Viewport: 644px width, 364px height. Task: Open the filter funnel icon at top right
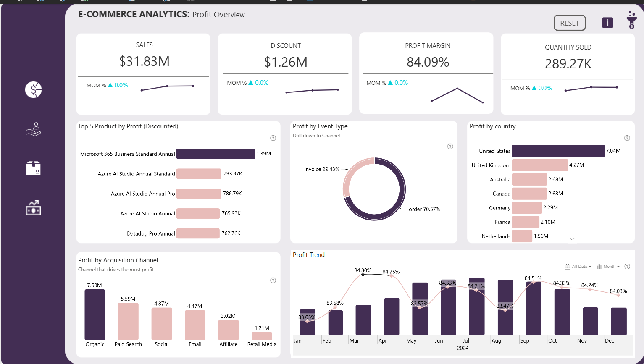pos(631,20)
